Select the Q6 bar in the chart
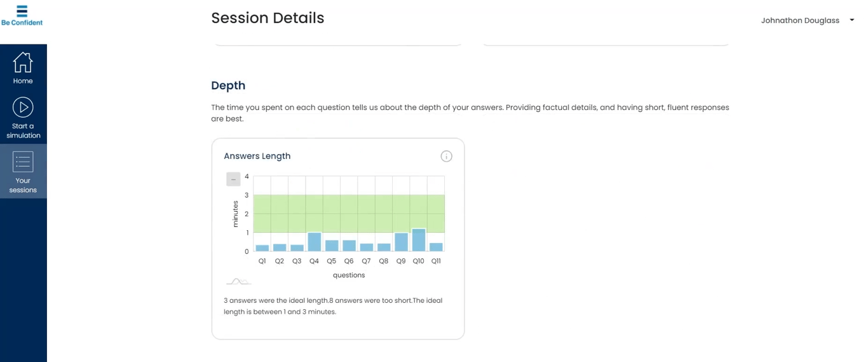The image size is (868, 362). [x=349, y=246]
